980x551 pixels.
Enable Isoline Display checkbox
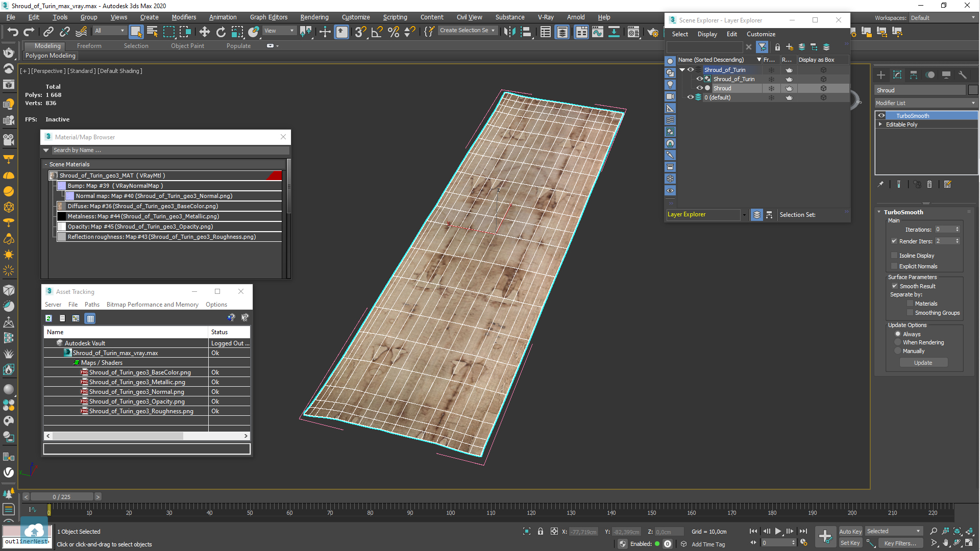pos(894,256)
